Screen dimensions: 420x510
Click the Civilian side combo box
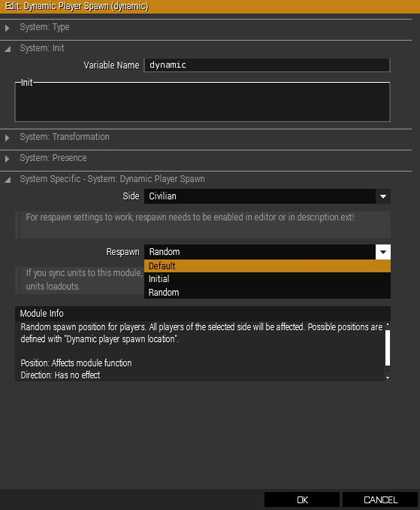tap(260, 196)
